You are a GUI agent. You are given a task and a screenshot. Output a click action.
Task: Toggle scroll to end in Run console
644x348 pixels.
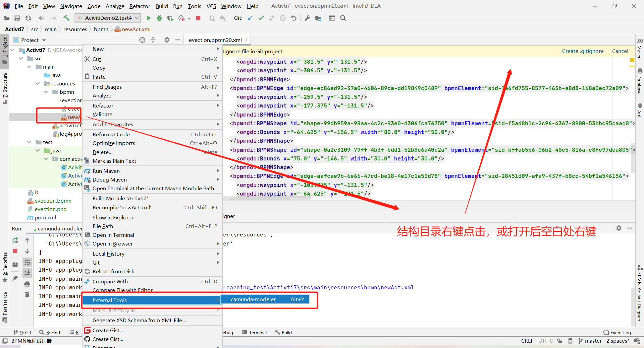tap(27, 273)
